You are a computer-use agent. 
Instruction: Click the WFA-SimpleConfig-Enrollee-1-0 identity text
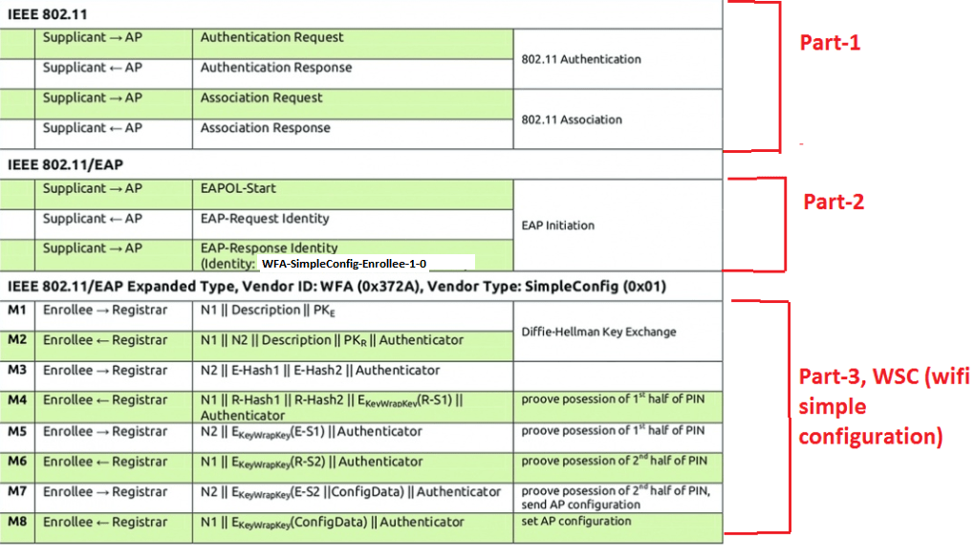point(343,263)
